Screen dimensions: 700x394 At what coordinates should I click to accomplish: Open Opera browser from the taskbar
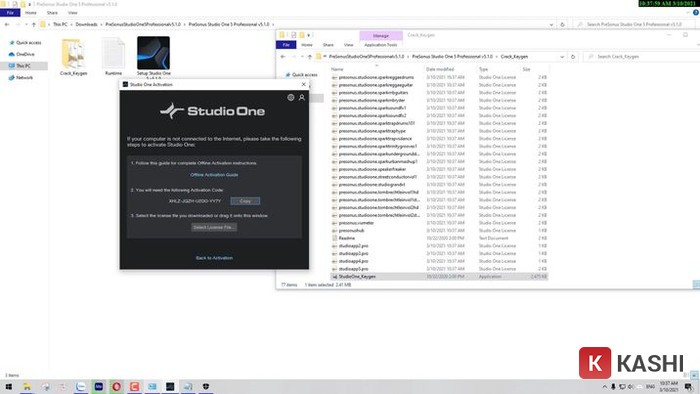click(117, 386)
